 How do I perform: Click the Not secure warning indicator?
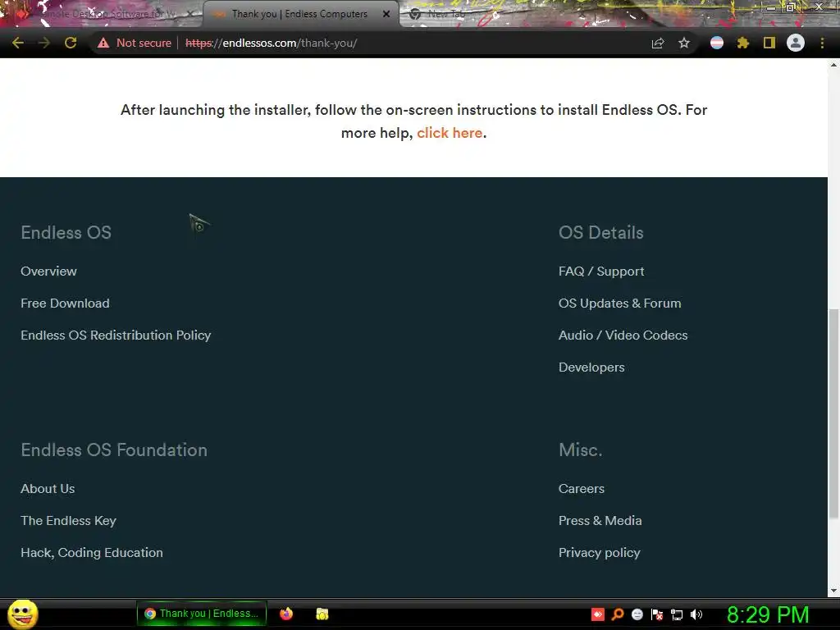(x=135, y=43)
